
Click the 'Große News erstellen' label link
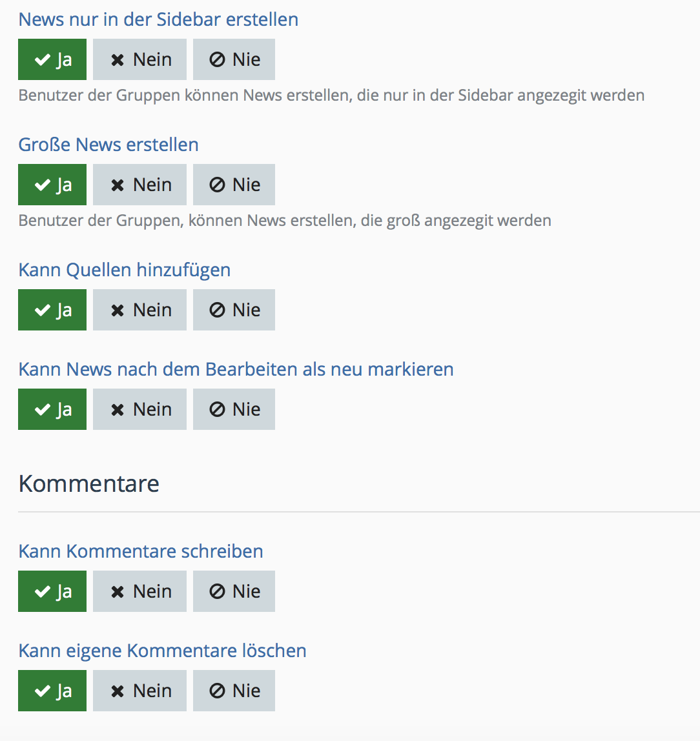(108, 145)
